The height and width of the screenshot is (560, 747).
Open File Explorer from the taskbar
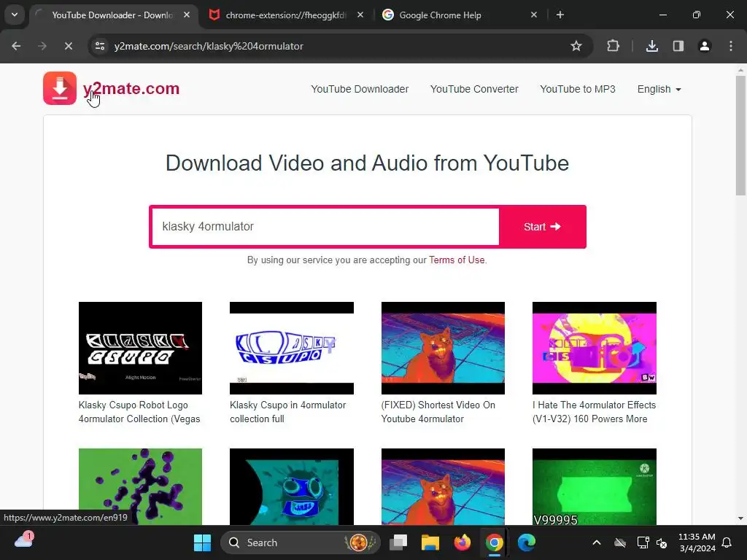[x=430, y=542]
